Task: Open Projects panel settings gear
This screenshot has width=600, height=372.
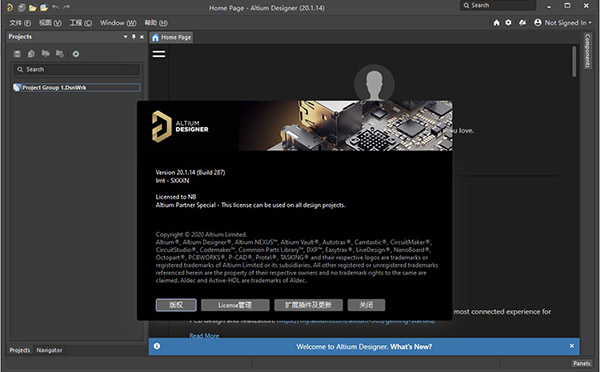Action: point(76,54)
